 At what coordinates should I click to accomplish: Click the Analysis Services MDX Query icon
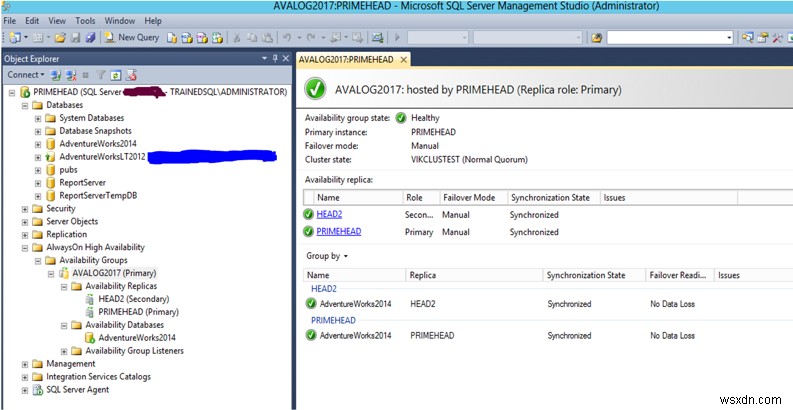point(187,37)
